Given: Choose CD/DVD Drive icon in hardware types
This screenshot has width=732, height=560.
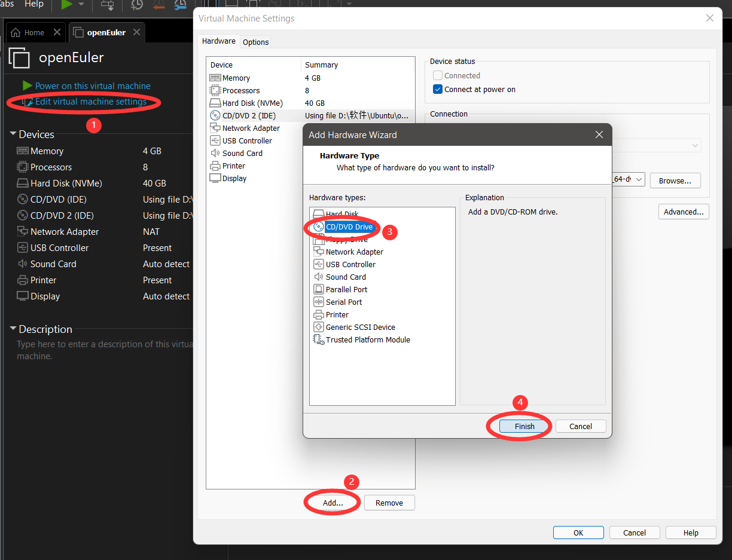Looking at the screenshot, I should point(319,227).
